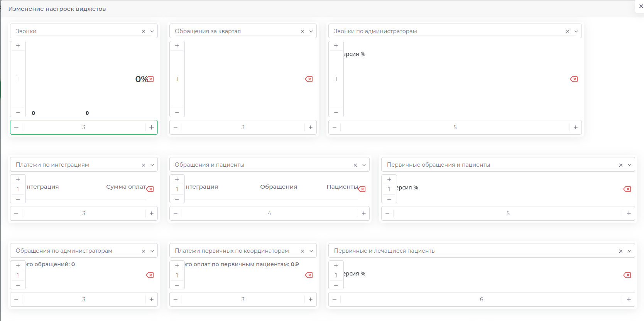The height and width of the screenshot is (321, 644).
Task: Increase height of Первичные обращения и пациенты
Action: point(389,179)
